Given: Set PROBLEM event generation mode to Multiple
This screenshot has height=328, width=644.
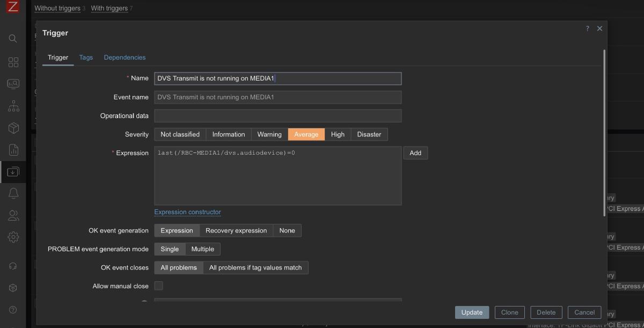Looking at the screenshot, I should [x=203, y=249].
